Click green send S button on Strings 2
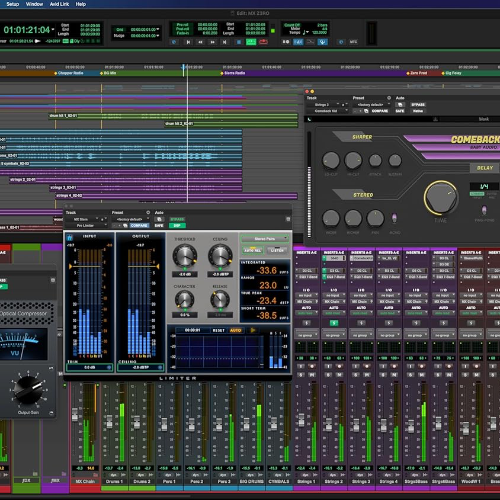This screenshot has width=500, height=500. point(334,323)
